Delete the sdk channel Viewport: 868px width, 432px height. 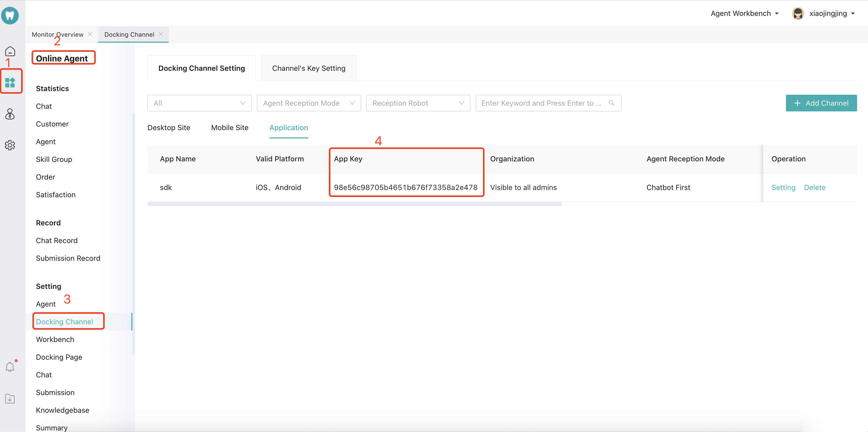point(814,188)
